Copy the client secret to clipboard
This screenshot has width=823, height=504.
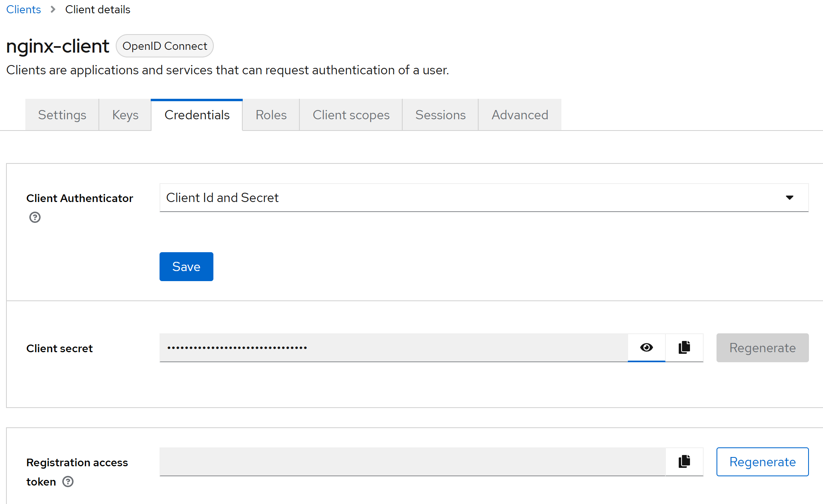684,347
